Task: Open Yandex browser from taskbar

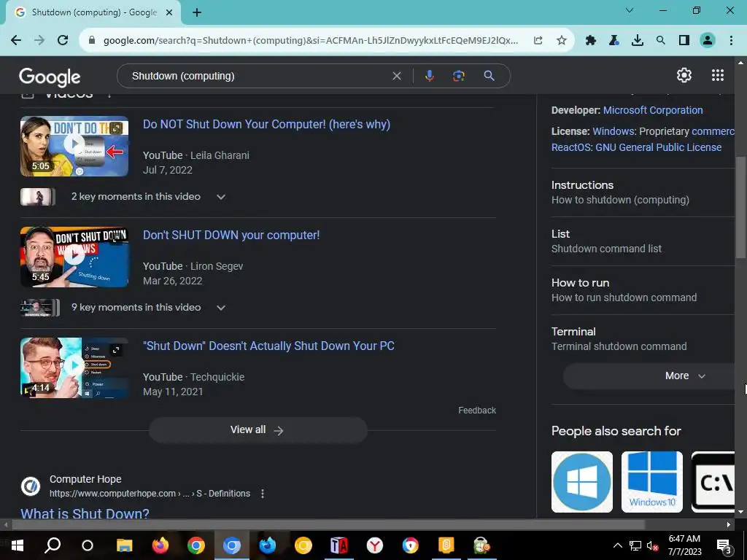Action: [375, 545]
